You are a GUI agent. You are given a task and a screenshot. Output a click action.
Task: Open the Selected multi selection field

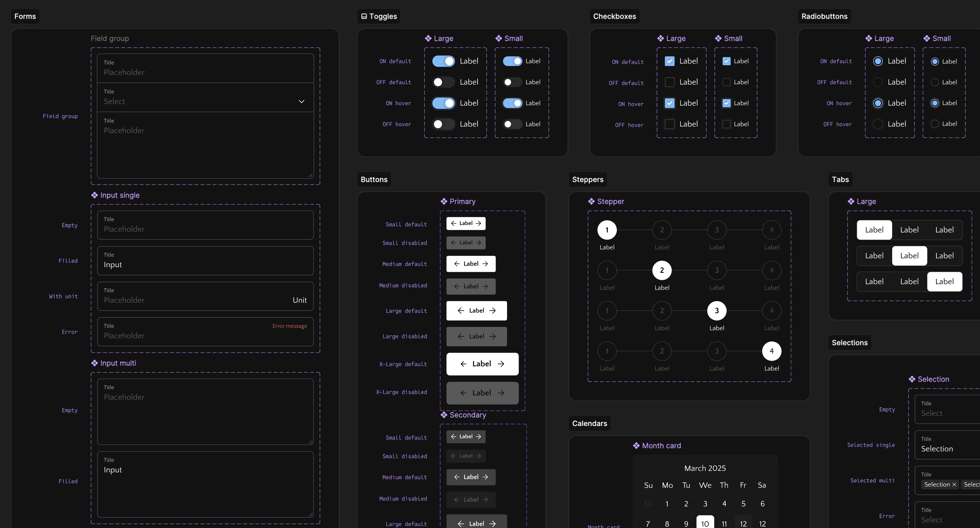[x=947, y=480]
